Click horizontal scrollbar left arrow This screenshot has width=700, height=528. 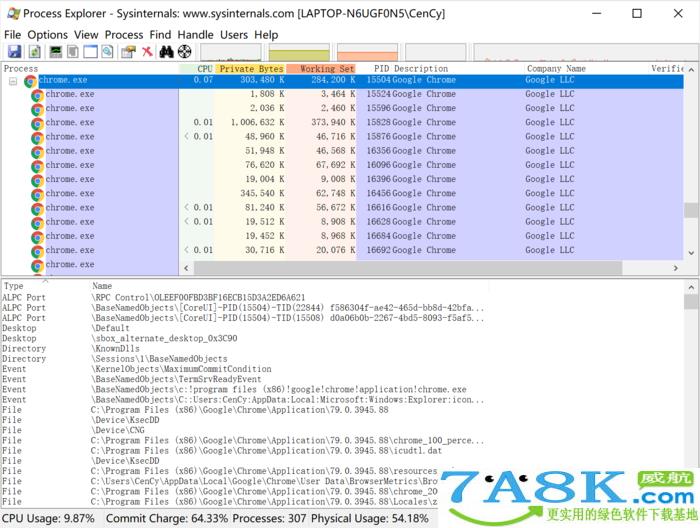click(186, 268)
